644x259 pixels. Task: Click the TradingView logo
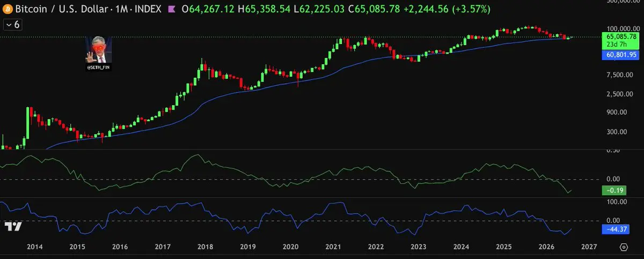pyautogui.click(x=13, y=226)
